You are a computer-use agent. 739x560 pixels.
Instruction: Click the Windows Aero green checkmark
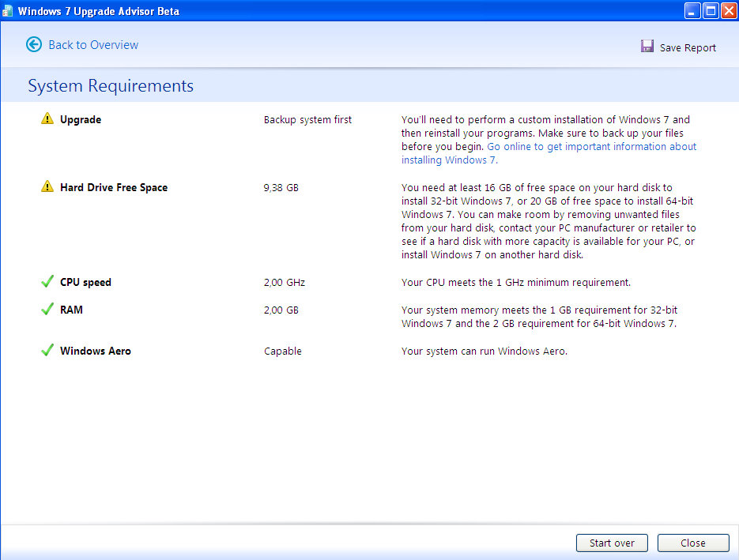(47, 351)
